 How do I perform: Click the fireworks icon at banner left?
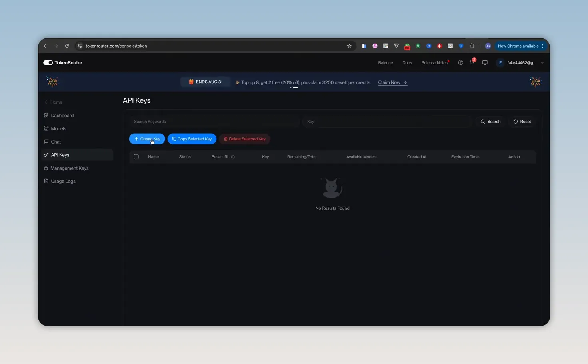[52, 82]
